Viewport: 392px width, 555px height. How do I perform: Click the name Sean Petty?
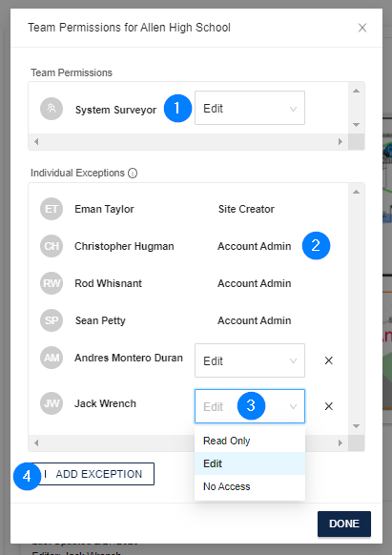[x=100, y=320]
